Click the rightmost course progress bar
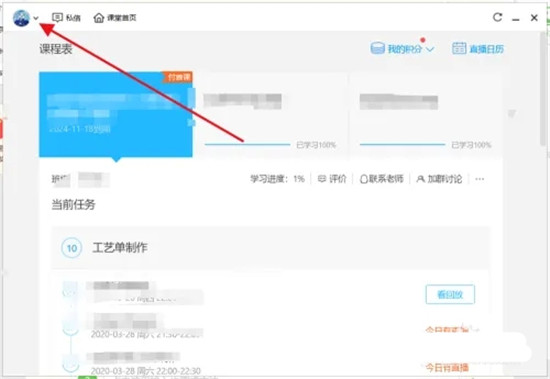The height and width of the screenshot is (379, 550). tap(402, 144)
